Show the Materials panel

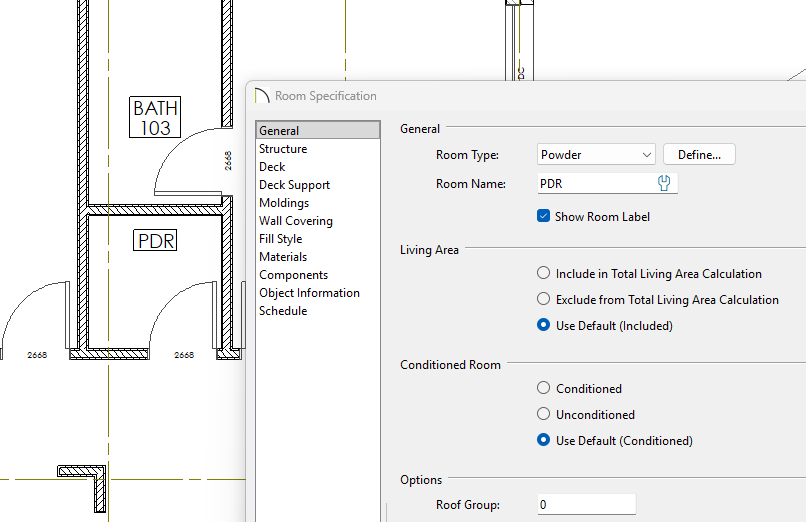[283, 257]
